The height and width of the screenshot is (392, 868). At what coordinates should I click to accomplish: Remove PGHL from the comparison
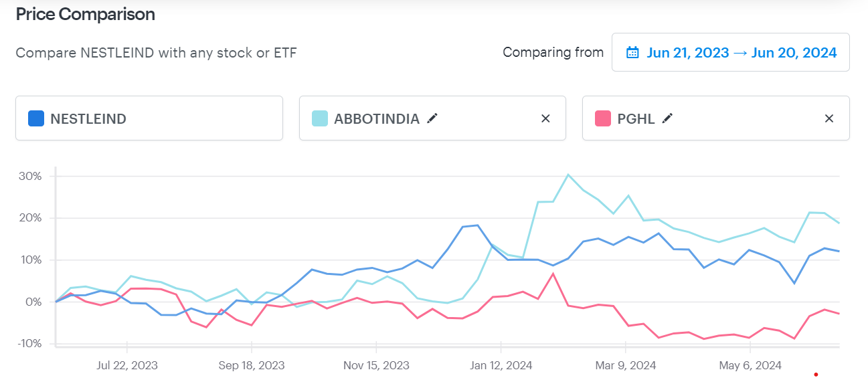pyautogui.click(x=829, y=118)
